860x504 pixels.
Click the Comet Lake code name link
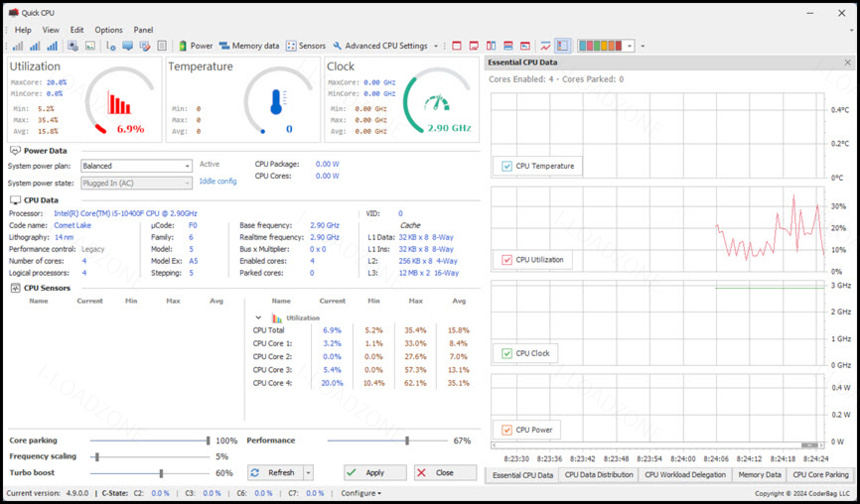pyautogui.click(x=72, y=225)
